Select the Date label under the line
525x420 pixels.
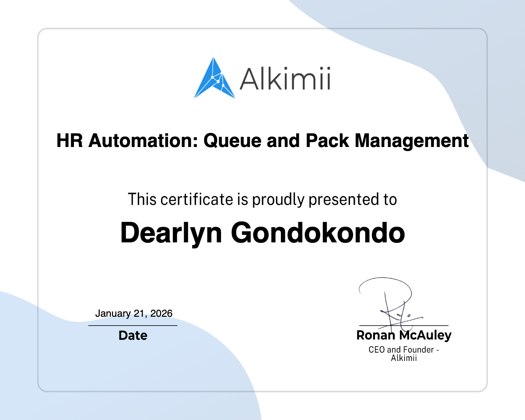[133, 336]
